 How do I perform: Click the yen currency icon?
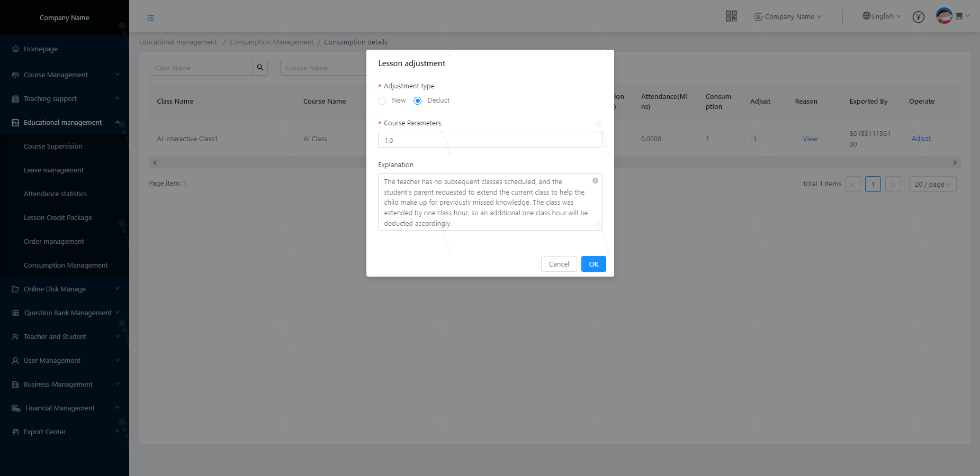point(918,17)
